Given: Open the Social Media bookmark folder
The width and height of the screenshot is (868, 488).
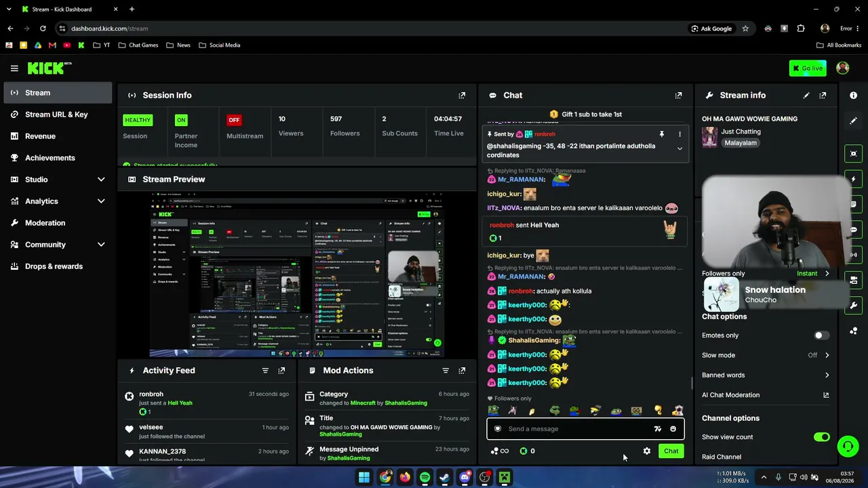Looking at the screenshot, I should (219, 45).
